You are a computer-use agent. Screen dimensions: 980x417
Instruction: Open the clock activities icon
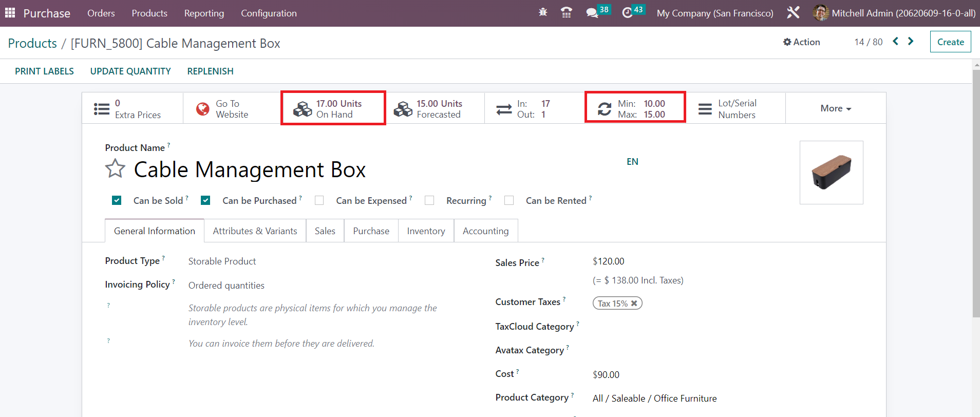coord(627,13)
